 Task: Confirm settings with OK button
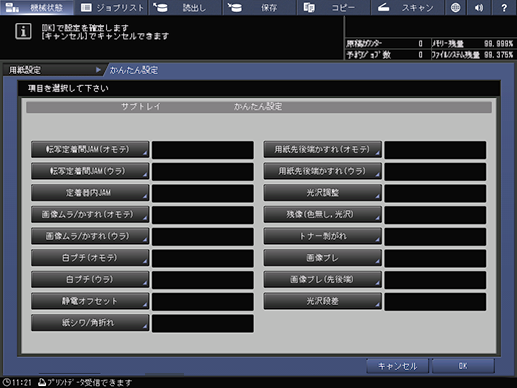pos(463,366)
